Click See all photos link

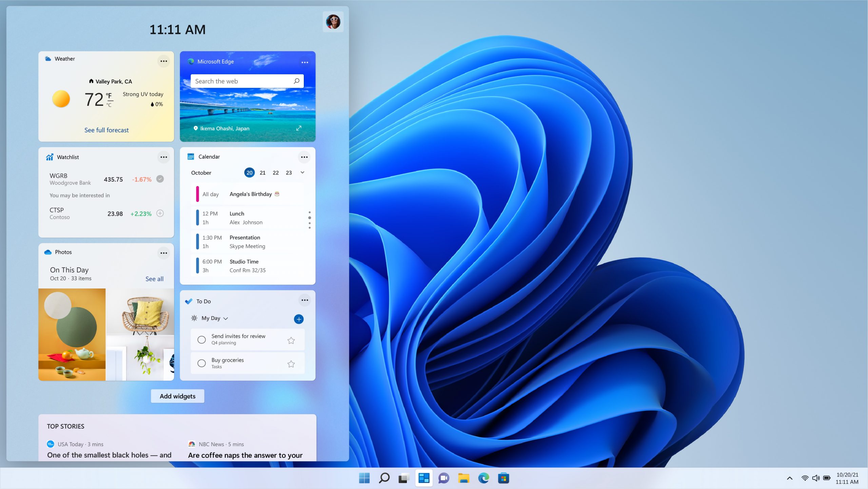tap(154, 279)
